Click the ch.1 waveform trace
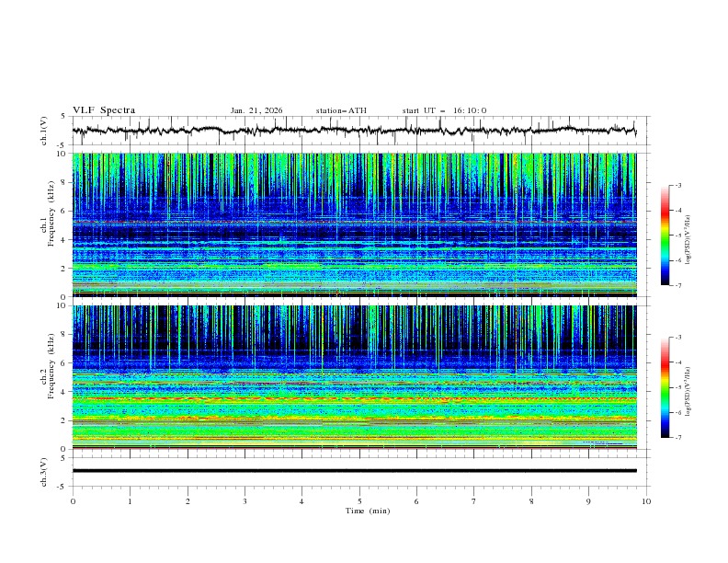The image size is (728, 563). pyautogui.click(x=354, y=131)
